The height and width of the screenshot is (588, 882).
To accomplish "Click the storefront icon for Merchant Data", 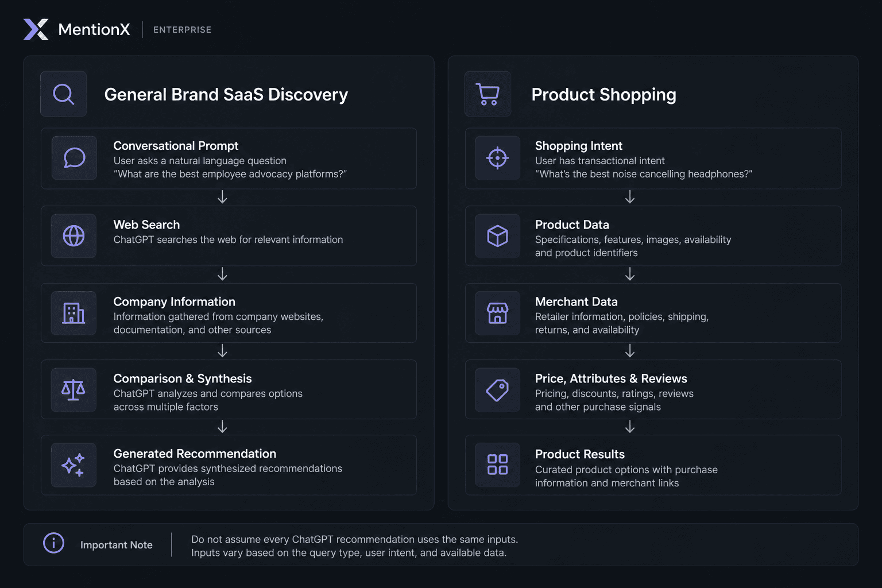I will click(x=497, y=313).
